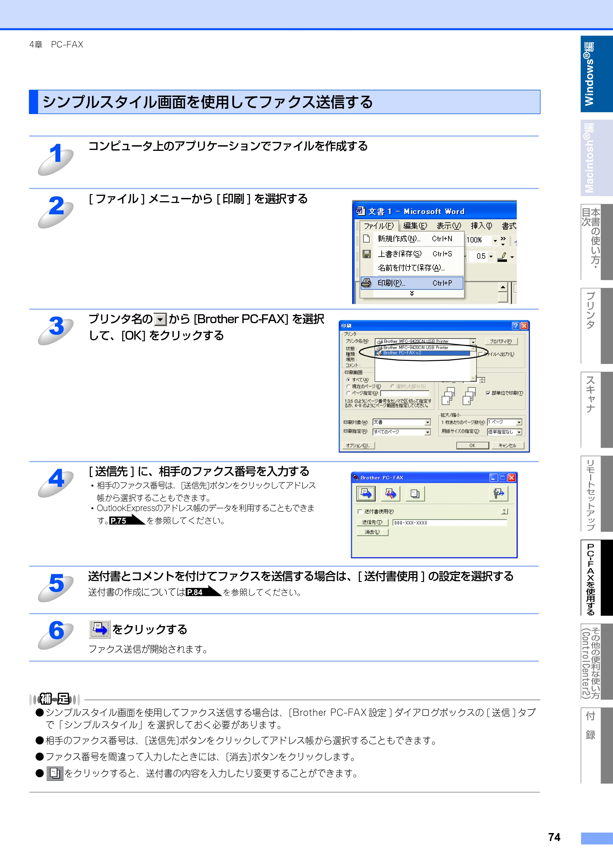Click the line color pen icon in Word toolbar
This screenshot has width=613, height=868.
tap(502, 257)
